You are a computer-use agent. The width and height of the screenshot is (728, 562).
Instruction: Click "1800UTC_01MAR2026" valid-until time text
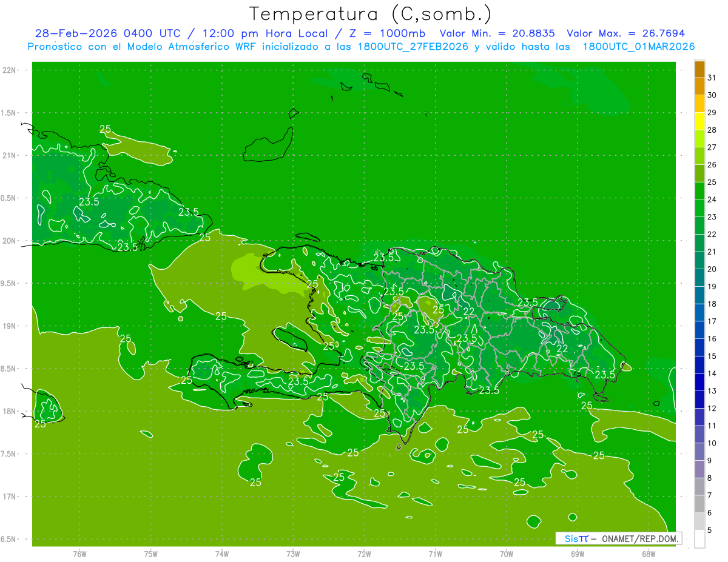pyautogui.click(x=638, y=47)
